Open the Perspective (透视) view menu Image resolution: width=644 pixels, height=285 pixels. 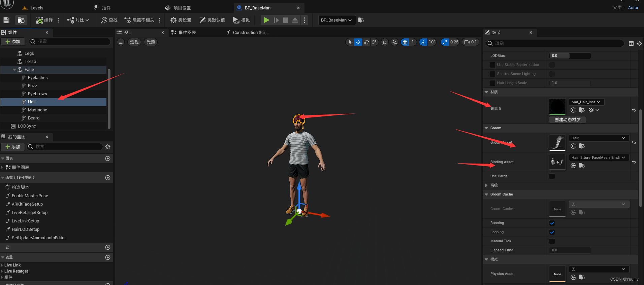pos(134,42)
